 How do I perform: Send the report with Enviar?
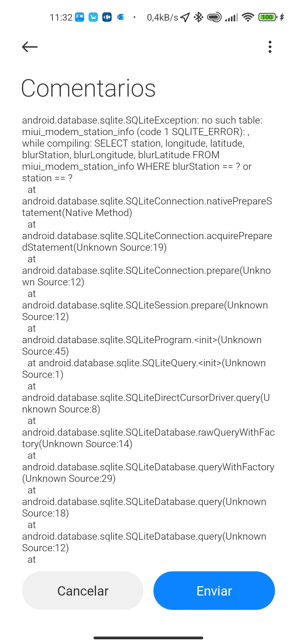[x=214, y=591]
